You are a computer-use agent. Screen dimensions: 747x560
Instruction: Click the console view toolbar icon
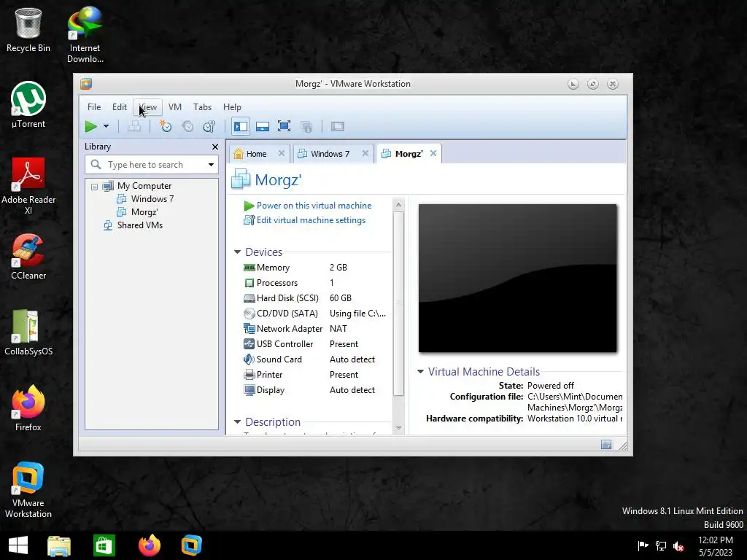(338, 127)
